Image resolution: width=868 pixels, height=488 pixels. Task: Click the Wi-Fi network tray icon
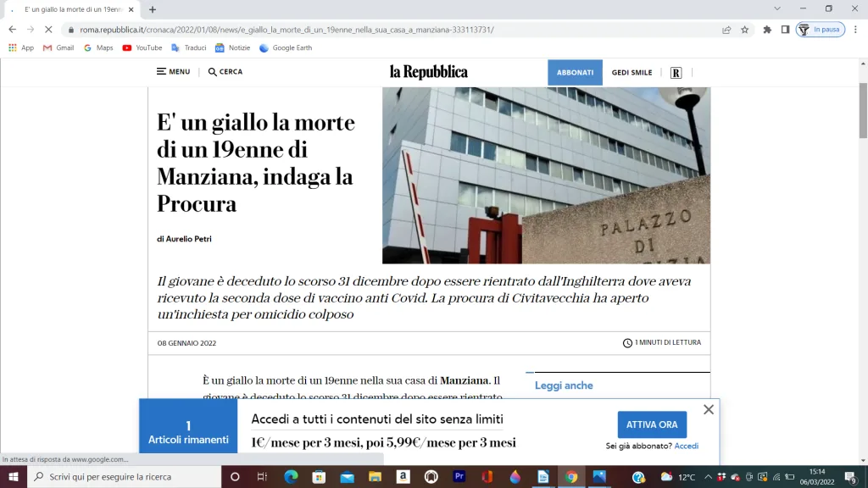coord(776,477)
